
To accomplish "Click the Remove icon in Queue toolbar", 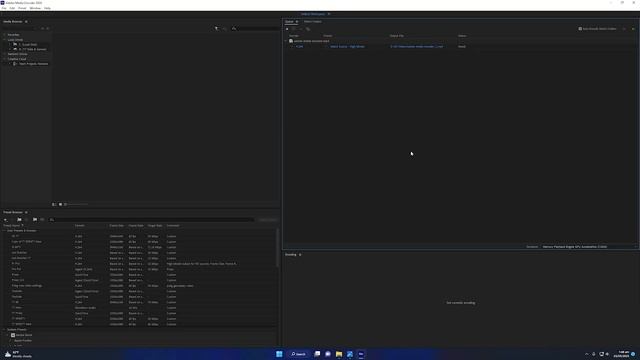I will coord(301,29).
